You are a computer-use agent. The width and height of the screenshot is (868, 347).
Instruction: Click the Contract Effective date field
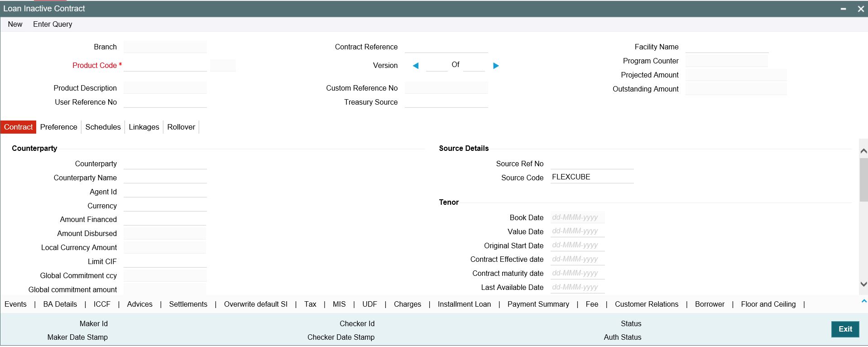tap(578, 259)
